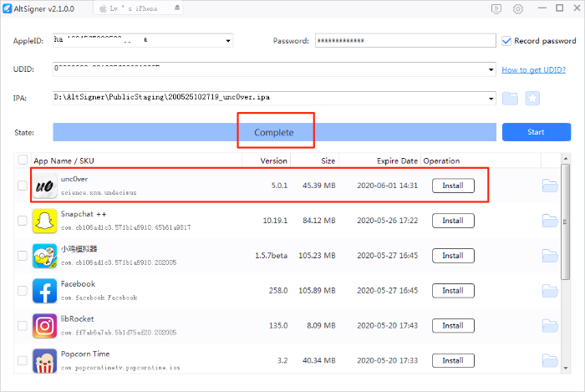Select the 10.19.1 version cell
The width and height of the screenshot is (585, 392).
tap(275, 221)
